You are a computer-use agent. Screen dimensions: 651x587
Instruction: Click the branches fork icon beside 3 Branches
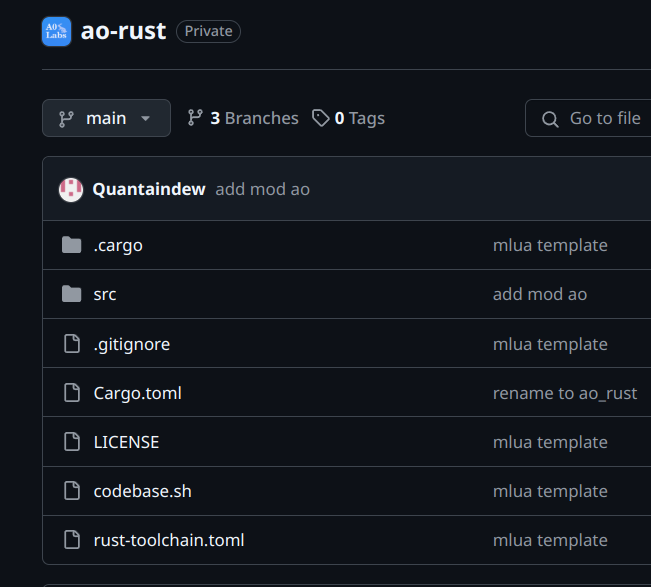pyautogui.click(x=195, y=118)
